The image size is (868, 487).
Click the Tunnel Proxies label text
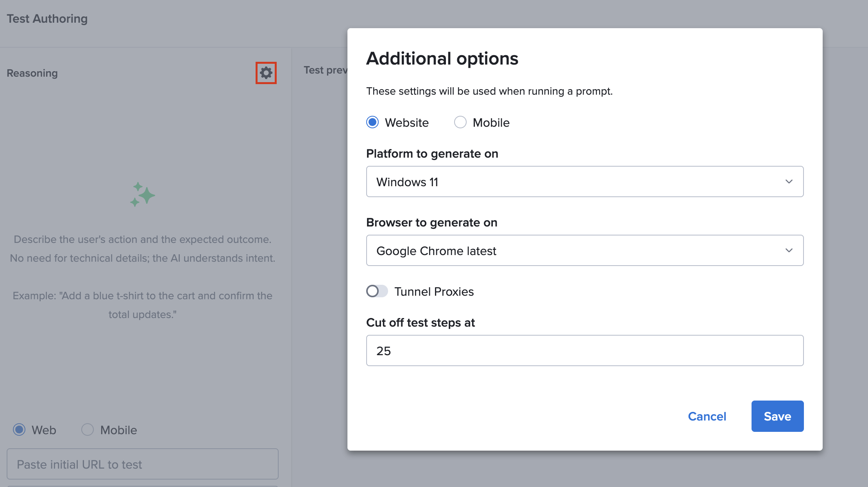click(x=434, y=291)
